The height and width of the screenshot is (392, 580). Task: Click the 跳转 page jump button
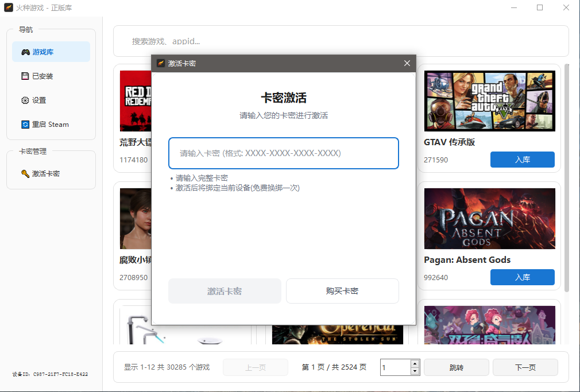point(456,367)
